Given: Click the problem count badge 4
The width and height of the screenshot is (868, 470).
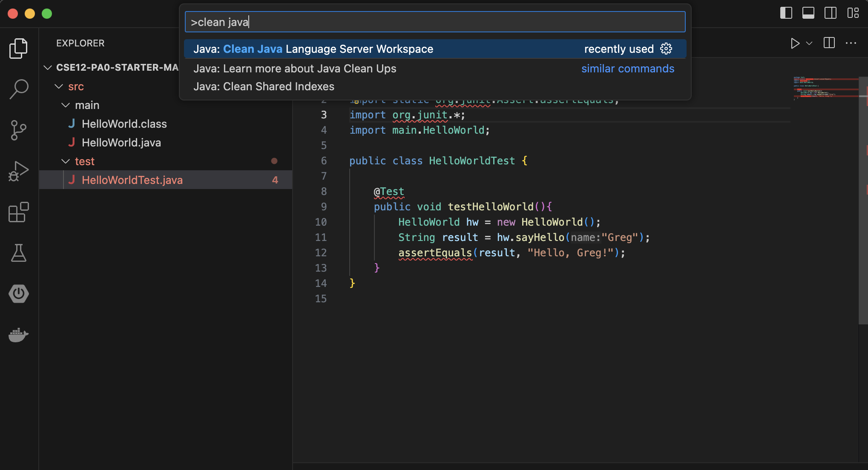Looking at the screenshot, I should coord(275,180).
